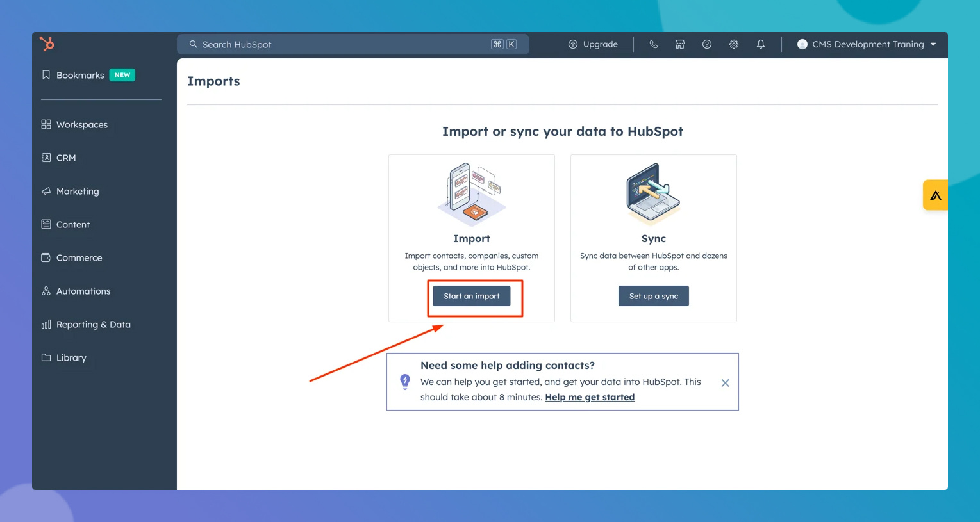The image size is (980, 522).
Task: Select Commerce in the sidebar
Action: [x=79, y=257]
